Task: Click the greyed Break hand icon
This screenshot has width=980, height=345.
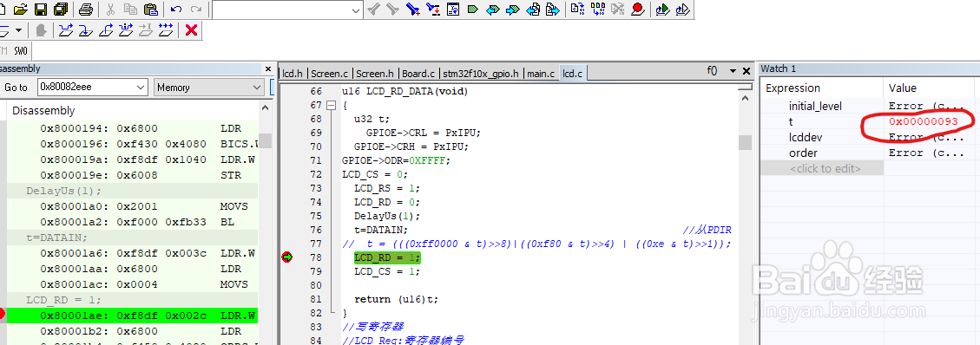Action: coord(42,30)
